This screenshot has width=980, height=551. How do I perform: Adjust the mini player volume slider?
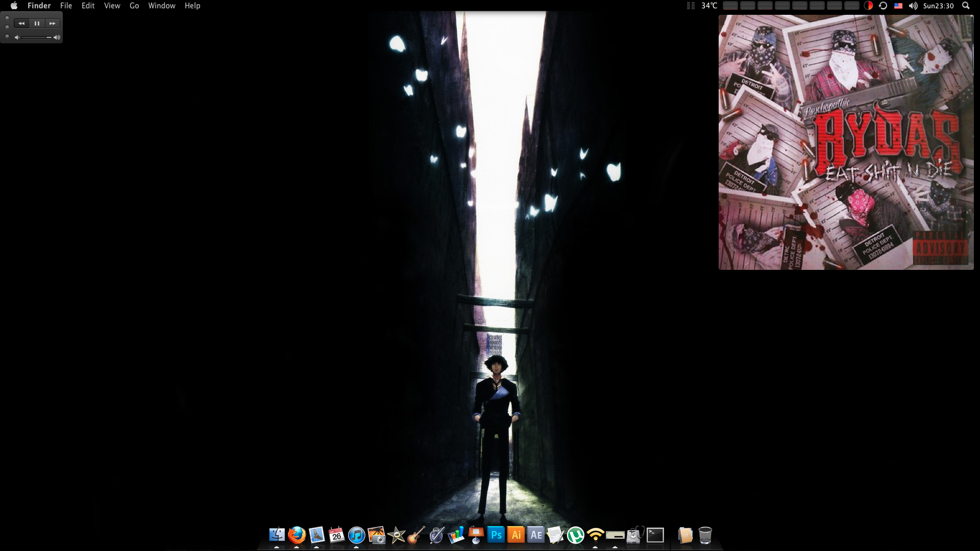[36, 37]
